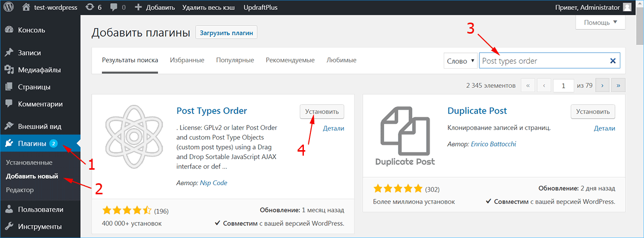Click the WordPress logo in admin bar
Viewport: 644px width, 238px height.
[x=9, y=8]
